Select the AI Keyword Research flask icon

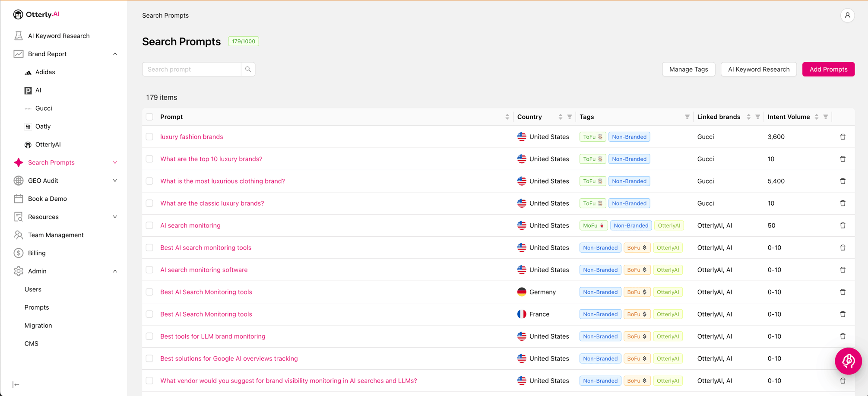(x=19, y=35)
